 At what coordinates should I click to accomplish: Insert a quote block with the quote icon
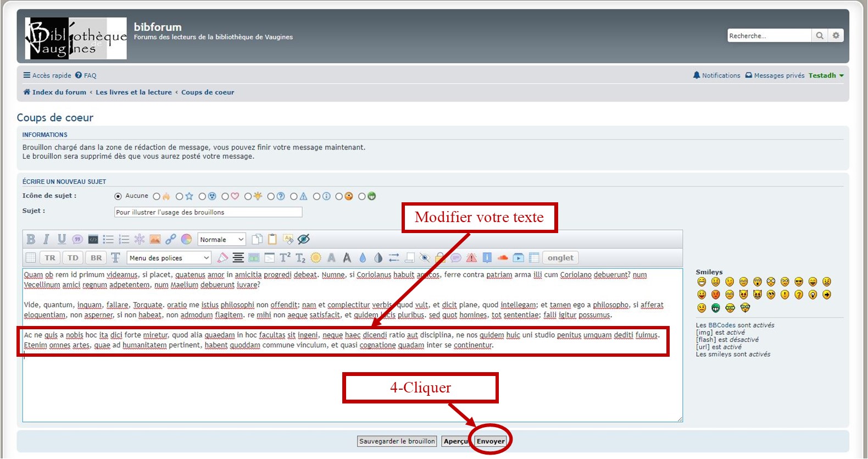click(x=77, y=239)
